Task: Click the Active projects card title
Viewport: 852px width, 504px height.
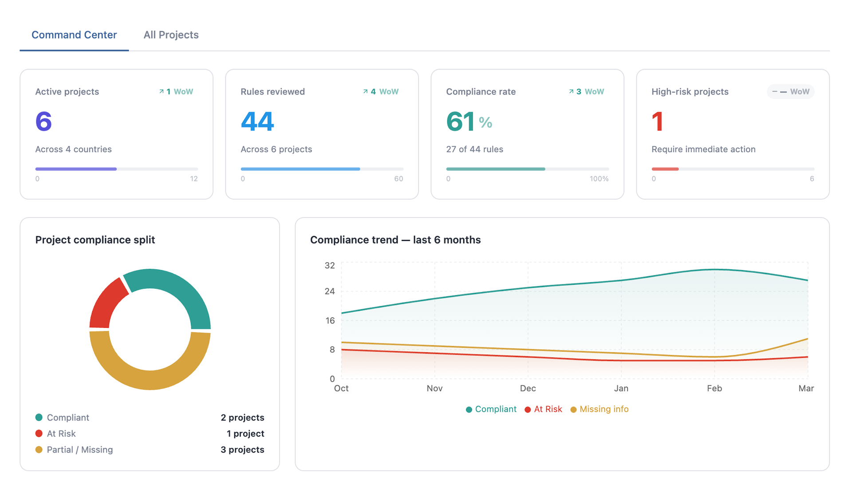Action: (x=67, y=91)
